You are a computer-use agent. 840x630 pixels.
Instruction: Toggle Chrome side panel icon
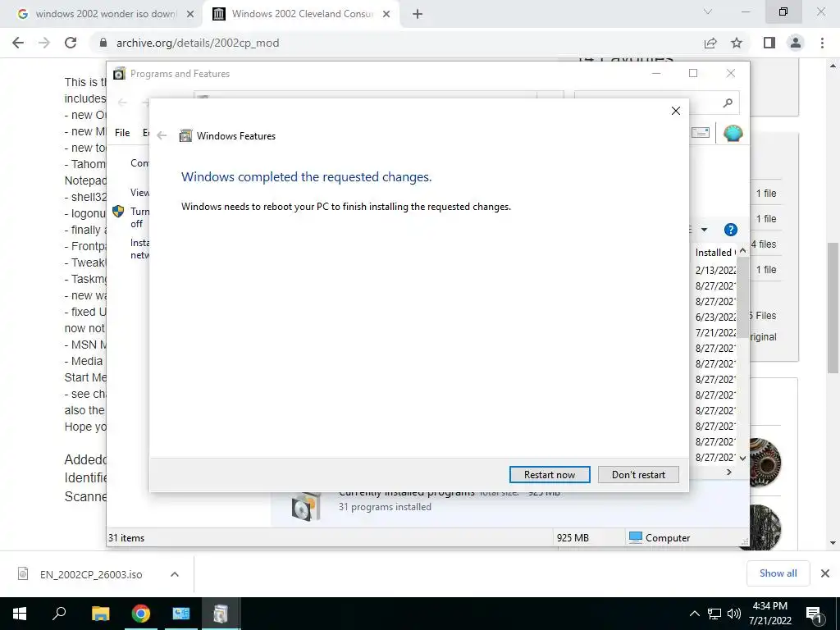click(769, 43)
